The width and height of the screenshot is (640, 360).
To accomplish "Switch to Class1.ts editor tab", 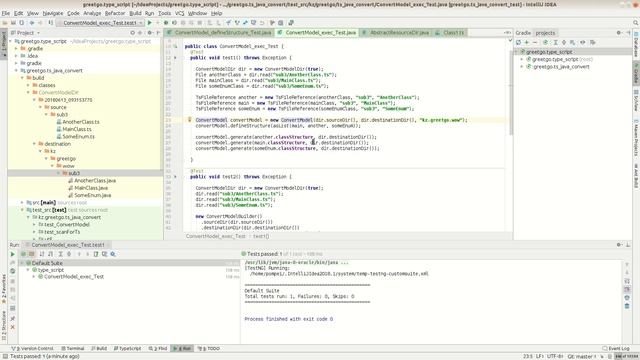I will coord(450,33).
